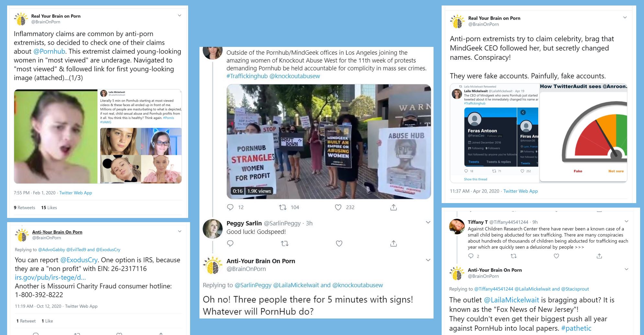Open options chevron on Tiffany T's tweet
This screenshot has height=335, width=644.
[626, 222]
